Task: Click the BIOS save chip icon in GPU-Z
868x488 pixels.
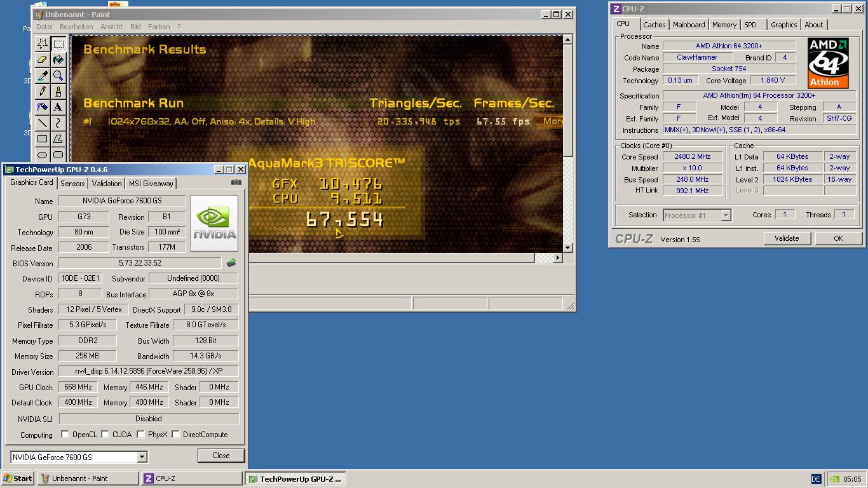Action: tap(231, 262)
